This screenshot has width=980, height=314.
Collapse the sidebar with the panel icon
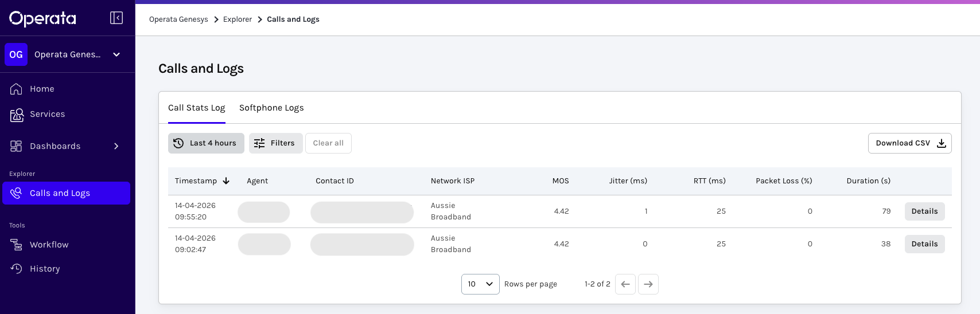(x=116, y=18)
